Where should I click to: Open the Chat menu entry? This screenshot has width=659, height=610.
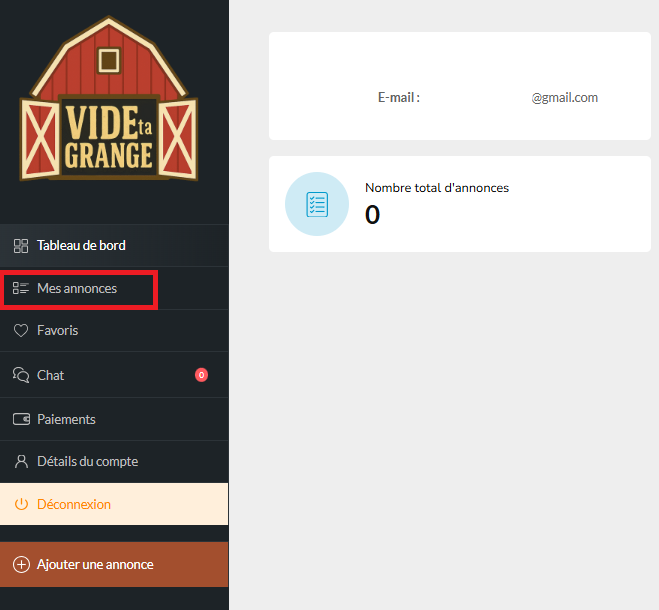(50, 375)
